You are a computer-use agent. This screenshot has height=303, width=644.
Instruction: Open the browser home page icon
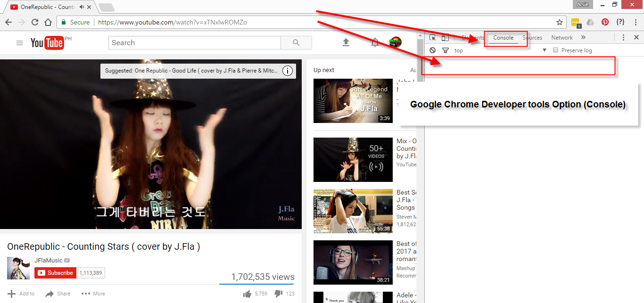(48, 22)
